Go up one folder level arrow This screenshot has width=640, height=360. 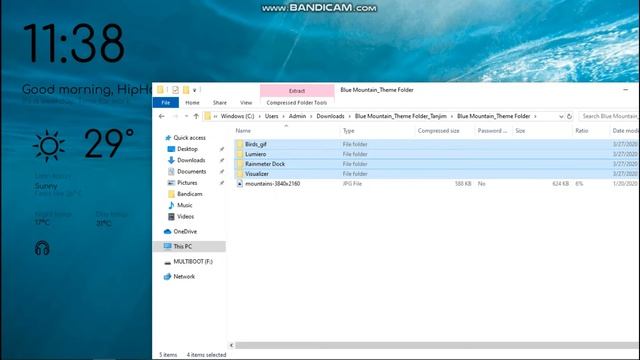click(196, 116)
